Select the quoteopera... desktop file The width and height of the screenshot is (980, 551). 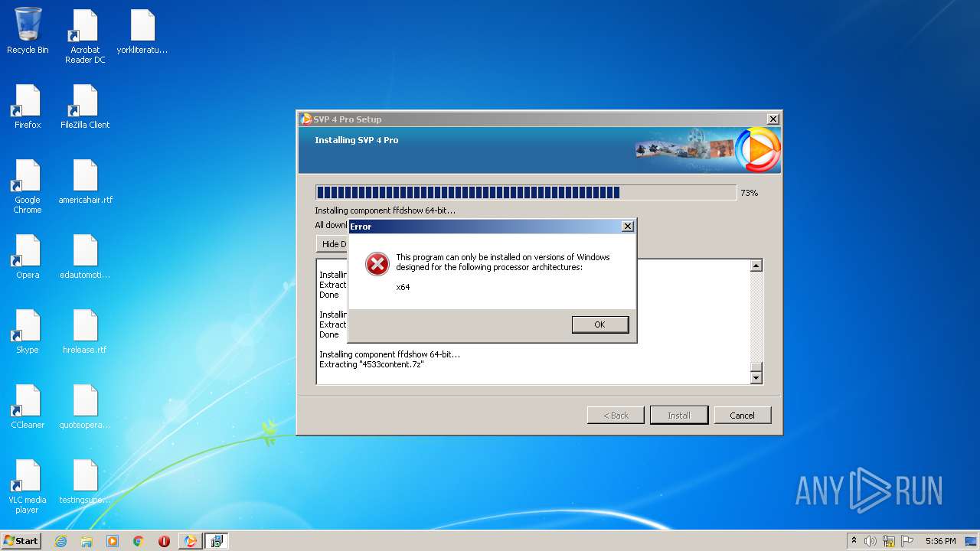[x=85, y=406]
